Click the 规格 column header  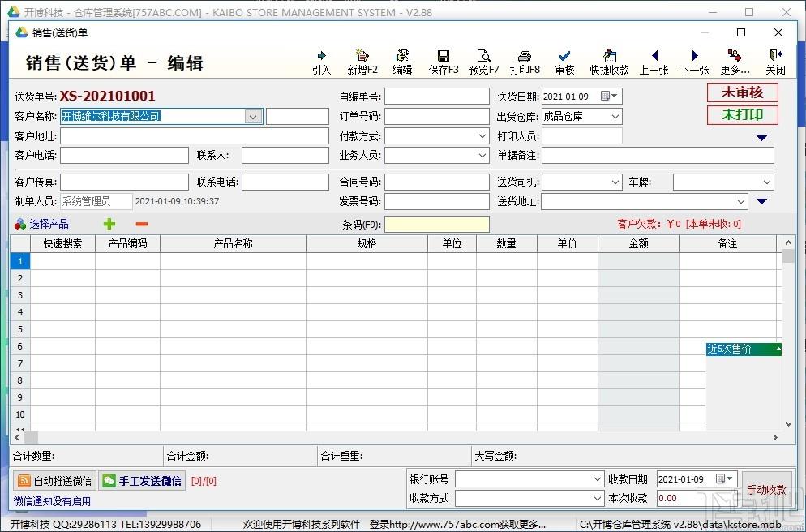click(x=367, y=243)
